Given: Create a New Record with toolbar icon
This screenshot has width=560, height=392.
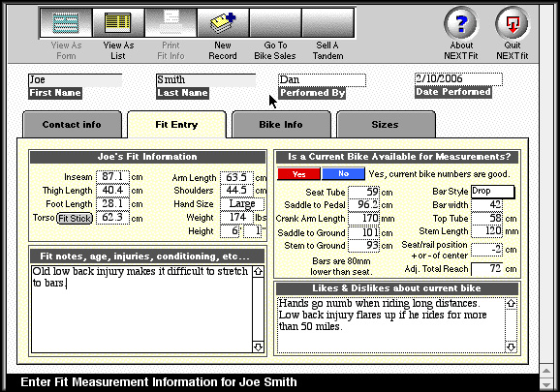Looking at the screenshot, I should point(223,23).
